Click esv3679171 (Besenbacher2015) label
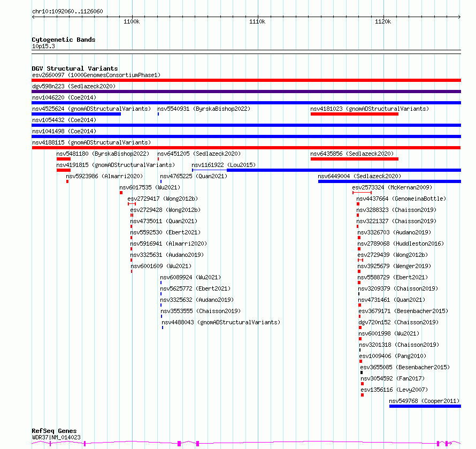This screenshot has width=476, height=449. click(x=403, y=311)
